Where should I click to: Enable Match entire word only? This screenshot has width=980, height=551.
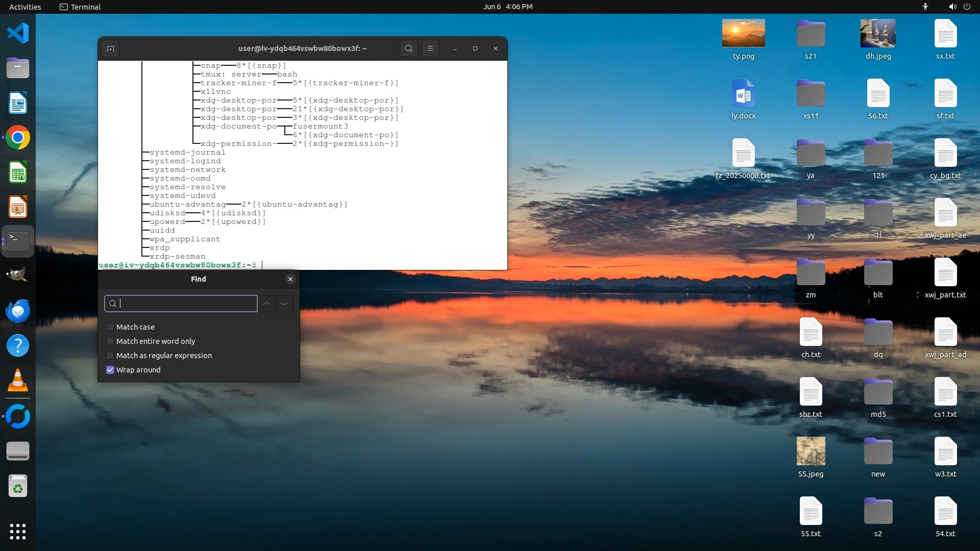pos(110,341)
